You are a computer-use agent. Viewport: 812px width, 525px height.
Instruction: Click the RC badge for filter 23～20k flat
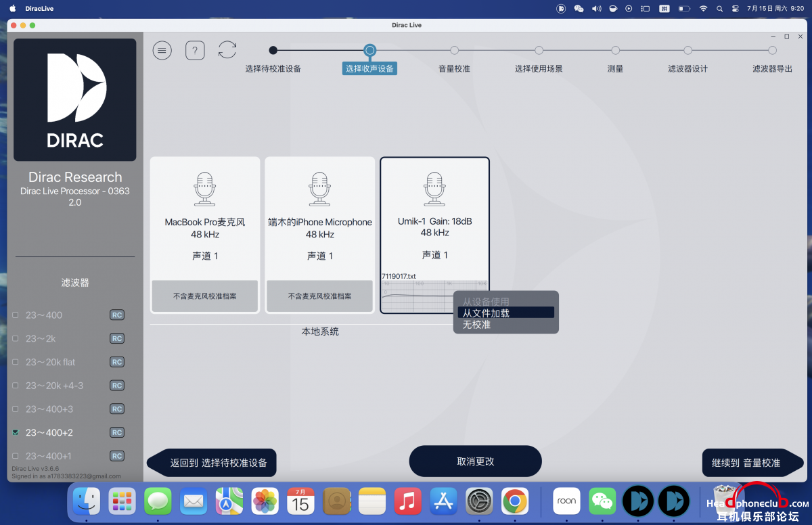tap(117, 363)
